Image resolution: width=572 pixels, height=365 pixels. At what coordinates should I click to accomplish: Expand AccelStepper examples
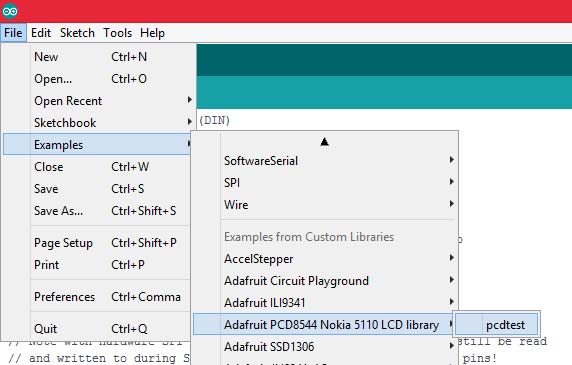325,259
